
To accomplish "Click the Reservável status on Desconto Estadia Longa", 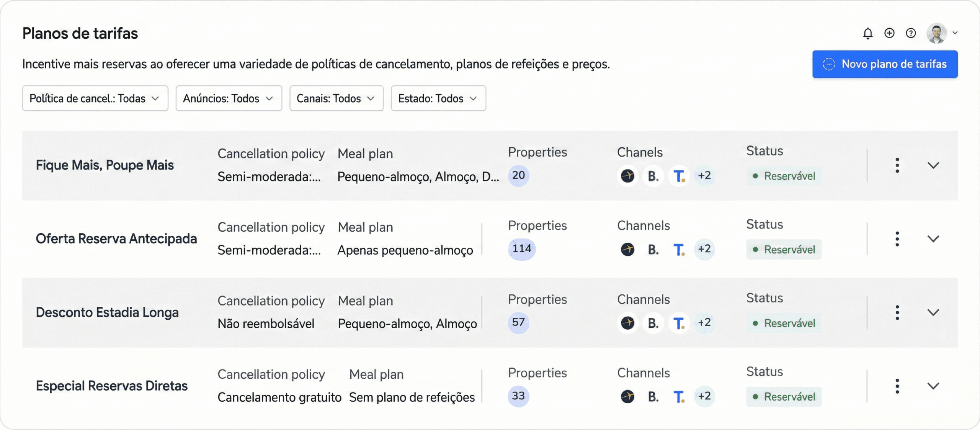I will [x=784, y=323].
